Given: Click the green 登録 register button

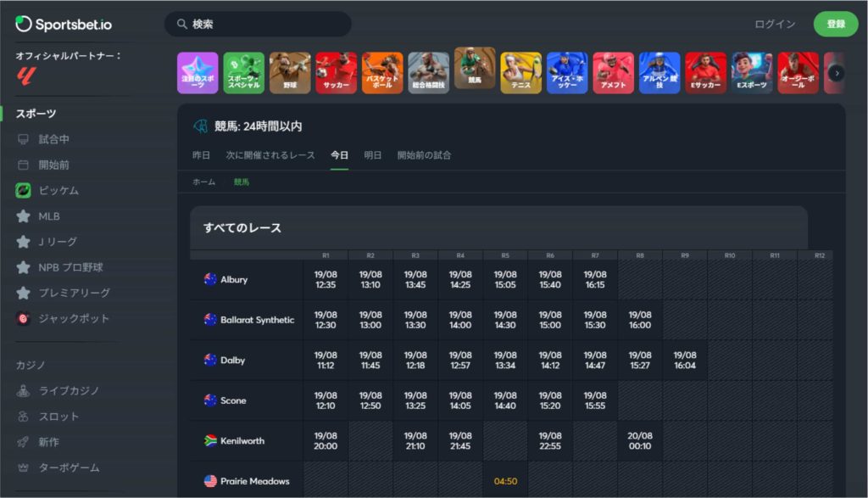Looking at the screenshot, I should coord(836,24).
